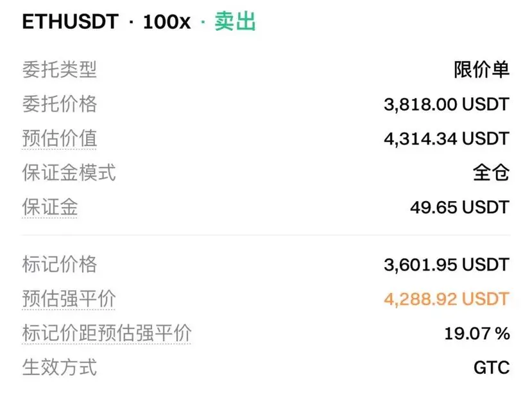Screen dimensions: 532x397
Task: Click the 49.65 USDT margin amount
Action: click(x=459, y=207)
